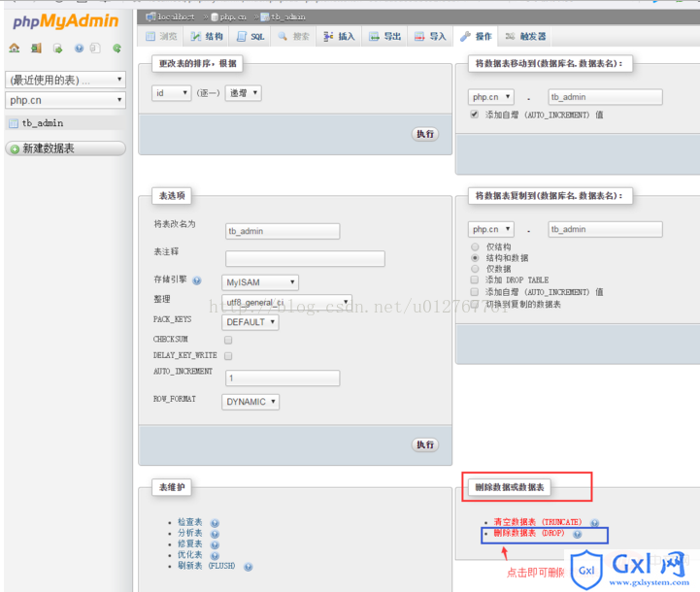Open database dropdown in move table section

pyautogui.click(x=491, y=97)
